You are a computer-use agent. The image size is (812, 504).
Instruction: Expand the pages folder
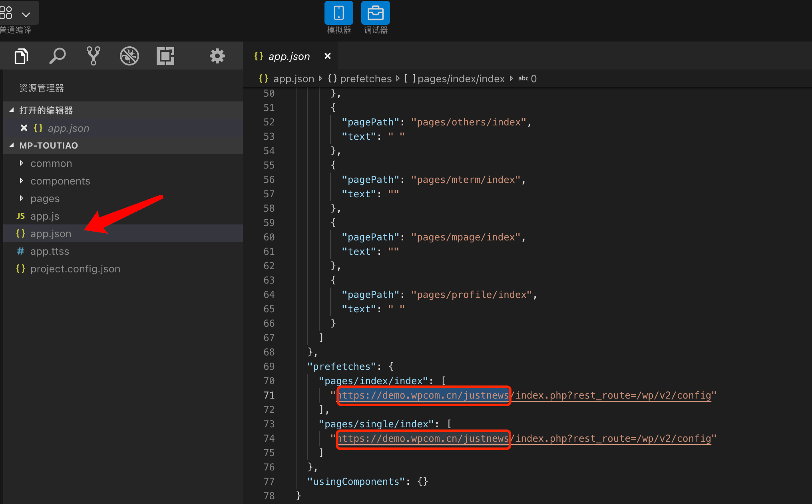coord(123,198)
